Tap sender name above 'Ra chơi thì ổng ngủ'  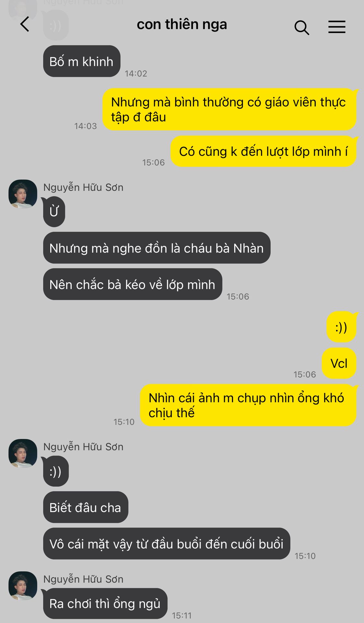tap(83, 579)
